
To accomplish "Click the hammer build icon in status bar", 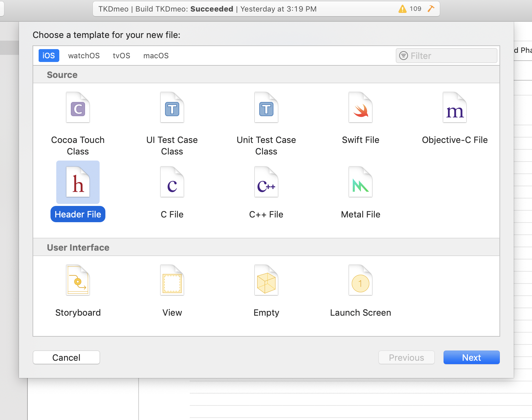I will click(x=431, y=8).
